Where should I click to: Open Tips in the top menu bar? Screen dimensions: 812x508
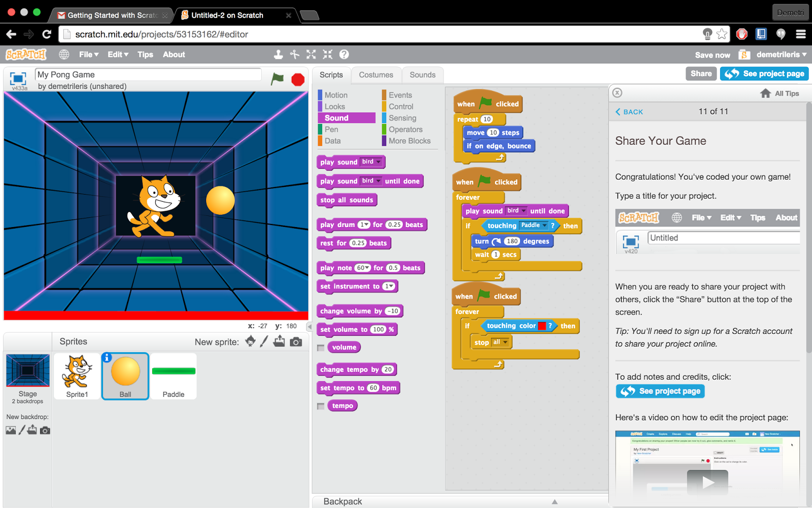tap(145, 54)
